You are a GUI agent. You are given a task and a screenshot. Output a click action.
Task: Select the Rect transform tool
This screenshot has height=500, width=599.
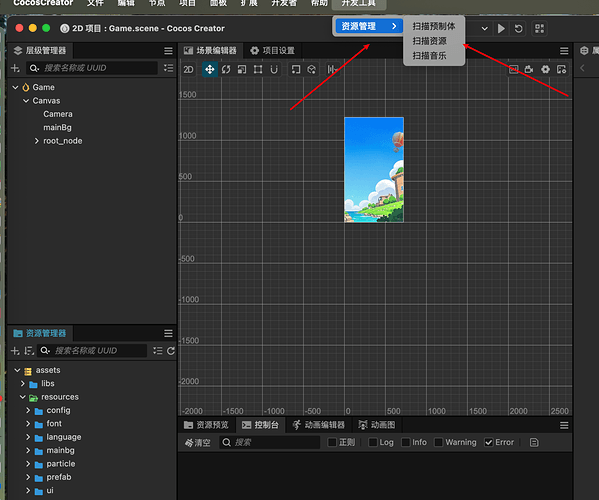click(258, 70)
